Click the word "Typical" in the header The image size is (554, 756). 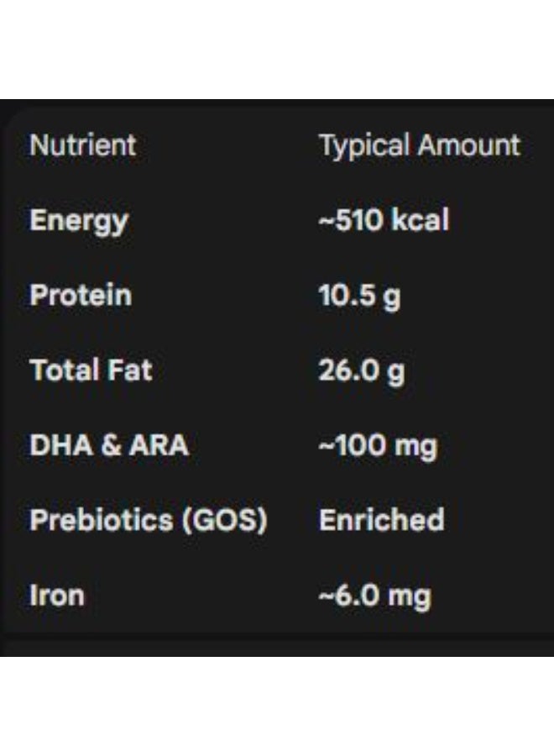pos(365,145)
